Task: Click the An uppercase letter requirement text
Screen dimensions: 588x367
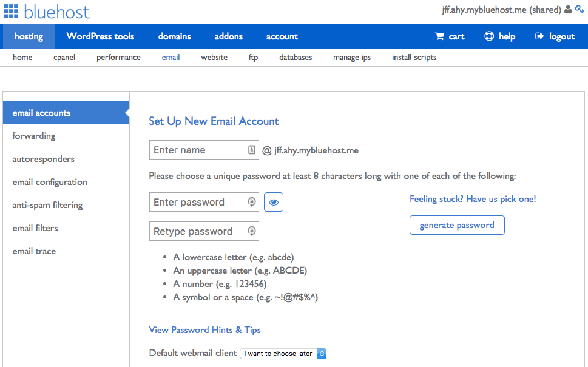Action: (240, 271)
